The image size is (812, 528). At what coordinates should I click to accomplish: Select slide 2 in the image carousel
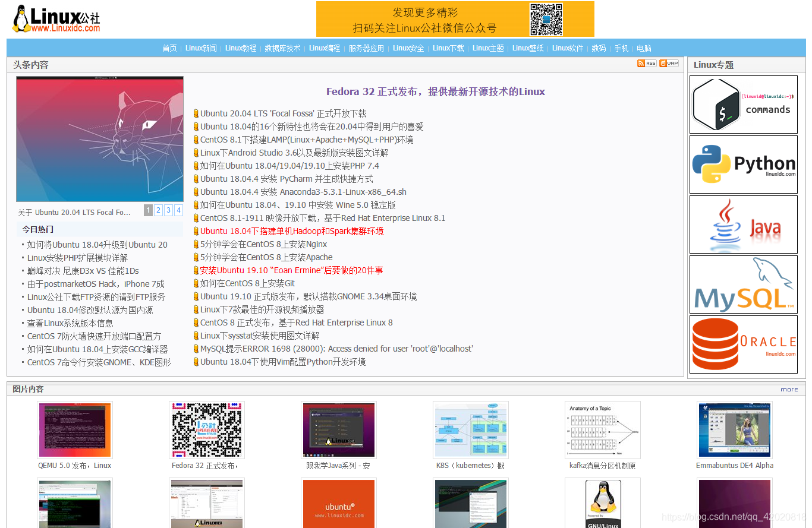[158, 210]
